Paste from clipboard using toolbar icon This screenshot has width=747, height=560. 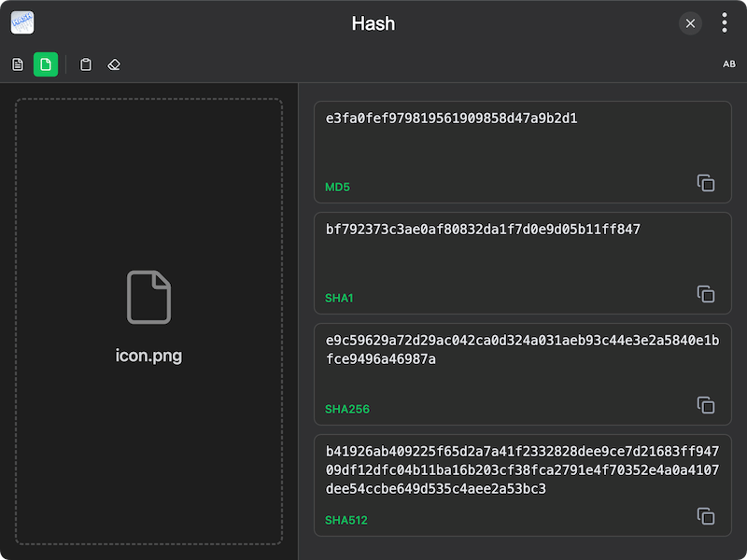coord(86,64)
